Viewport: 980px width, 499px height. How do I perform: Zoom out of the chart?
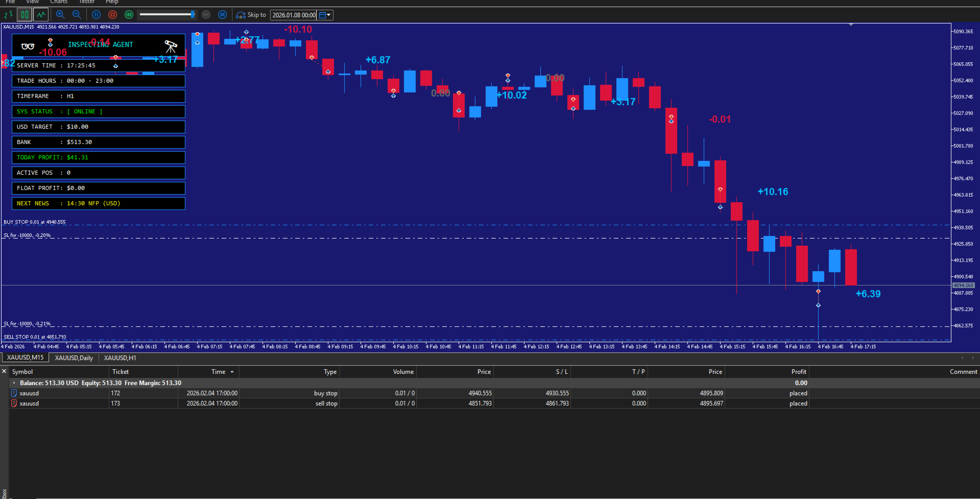[x=77, y=15]
